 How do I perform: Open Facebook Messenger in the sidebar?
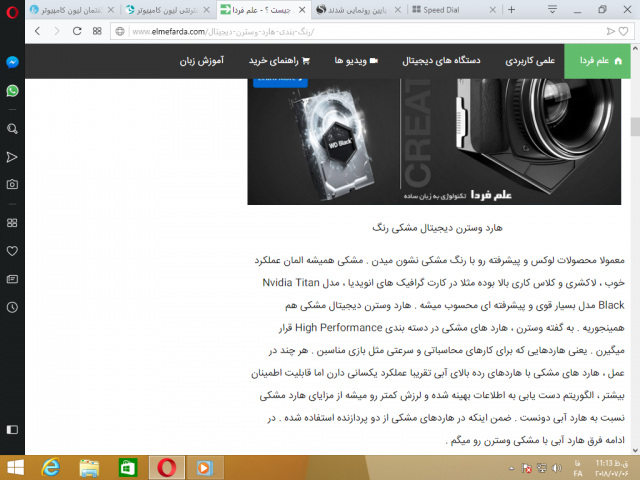click(12, 62)
